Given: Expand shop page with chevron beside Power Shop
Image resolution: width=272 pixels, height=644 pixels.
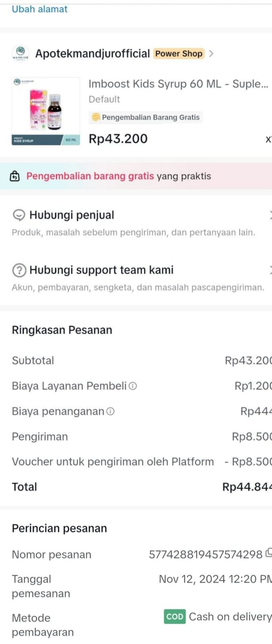Looking at the screenshot, I should [x=211, y=54].
